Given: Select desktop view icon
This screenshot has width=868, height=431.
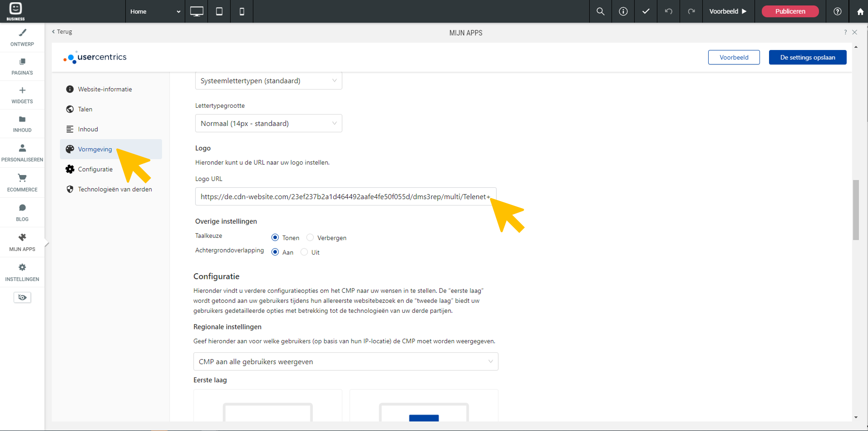Looking at the screenshot, I should tap(197, 11).
